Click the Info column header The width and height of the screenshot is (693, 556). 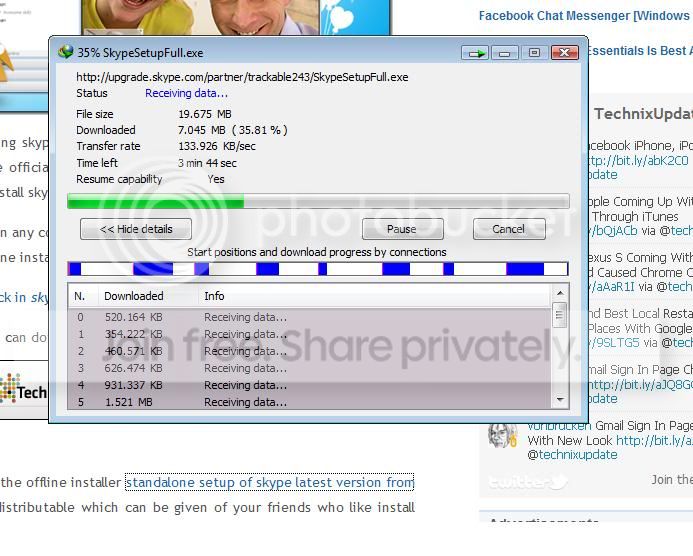point(374,296)
